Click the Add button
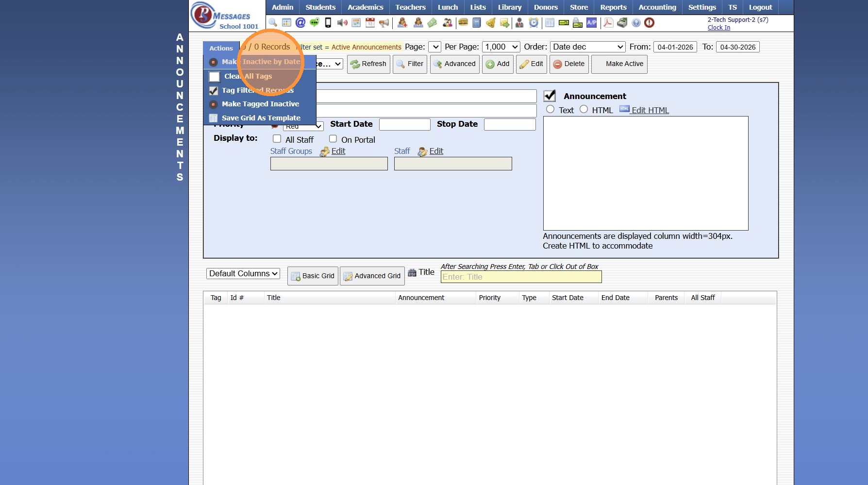Image resolution: width=868 pixels, height=485 pixels. 498,64
